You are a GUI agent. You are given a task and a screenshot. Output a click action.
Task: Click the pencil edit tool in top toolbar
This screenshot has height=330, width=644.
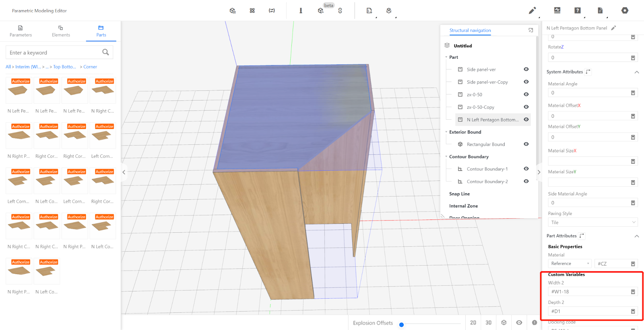point(532,10)
